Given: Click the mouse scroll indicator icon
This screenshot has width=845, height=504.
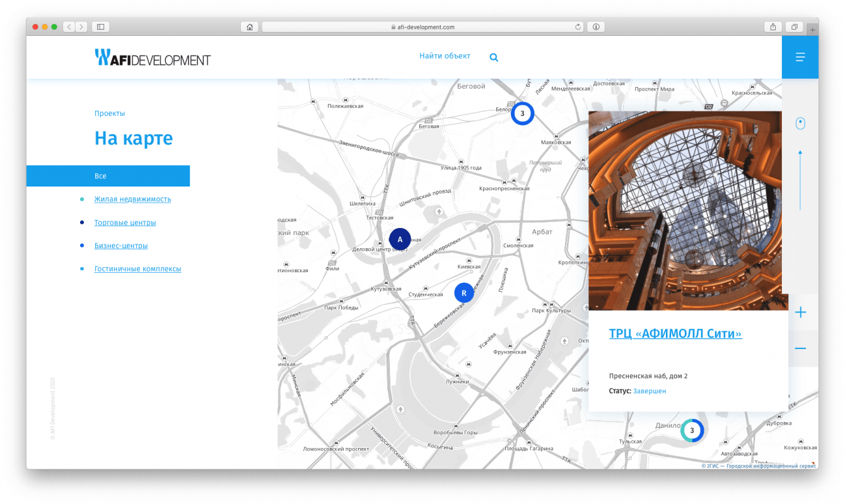Looking at the screenshot, I should [x=800, y=123].
